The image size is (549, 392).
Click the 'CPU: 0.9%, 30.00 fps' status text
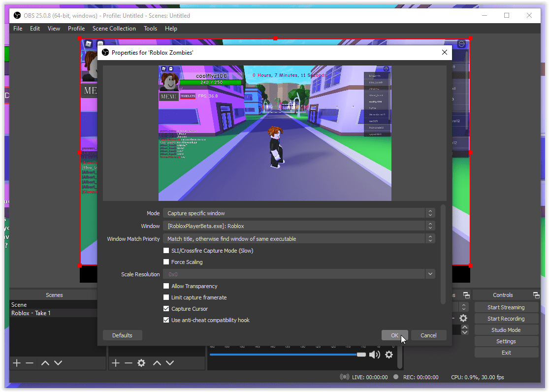(x=477, y=377)
